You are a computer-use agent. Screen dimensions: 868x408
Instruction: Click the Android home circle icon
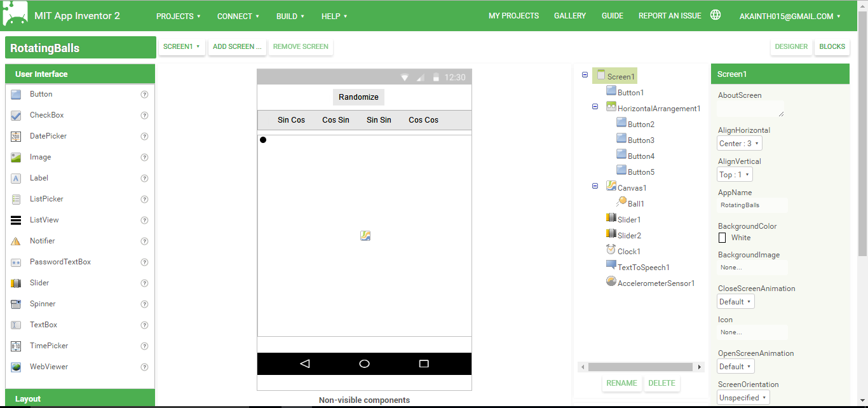364,364
